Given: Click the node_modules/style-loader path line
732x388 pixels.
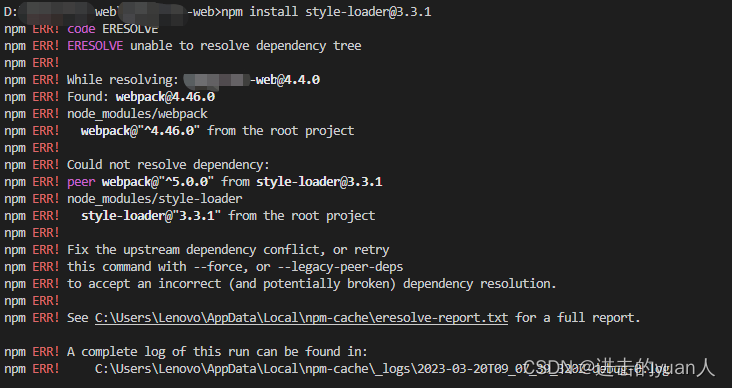Looking at the screenshot, I should pos(155,199).
